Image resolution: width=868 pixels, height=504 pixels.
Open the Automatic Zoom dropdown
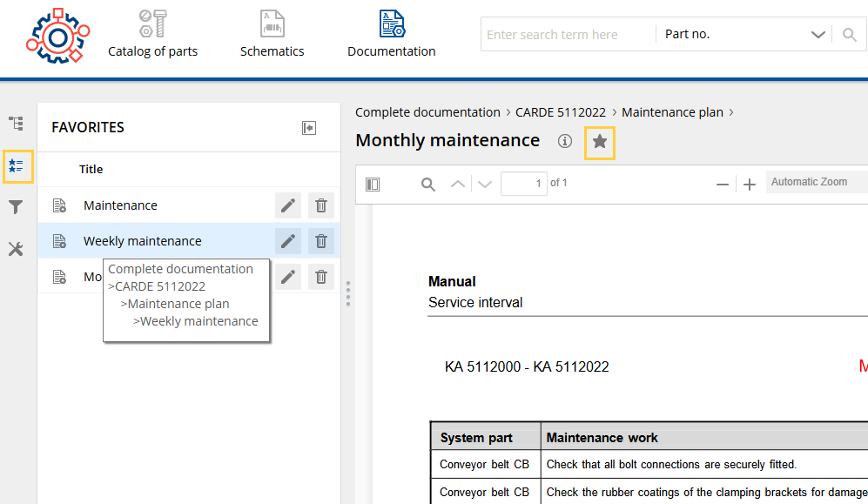pyautogui.click(x=817, y=182)
